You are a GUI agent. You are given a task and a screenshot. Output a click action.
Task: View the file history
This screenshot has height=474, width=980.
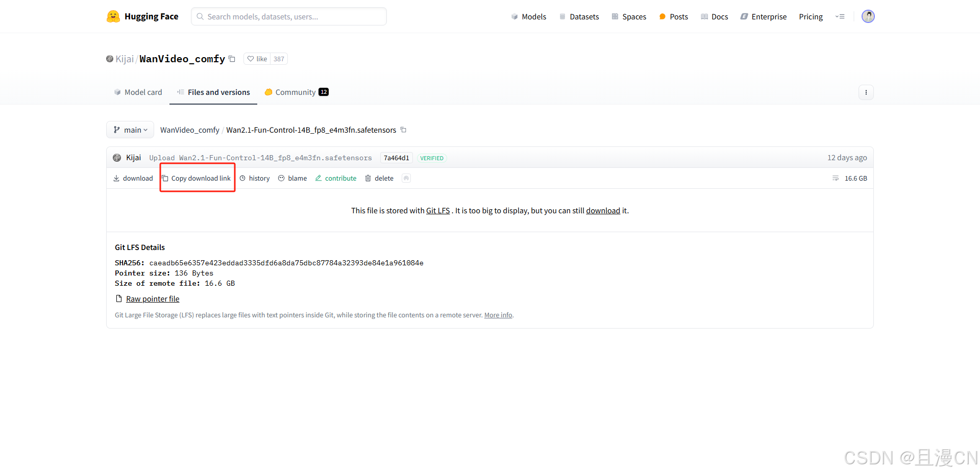click(x=255, y=178)
